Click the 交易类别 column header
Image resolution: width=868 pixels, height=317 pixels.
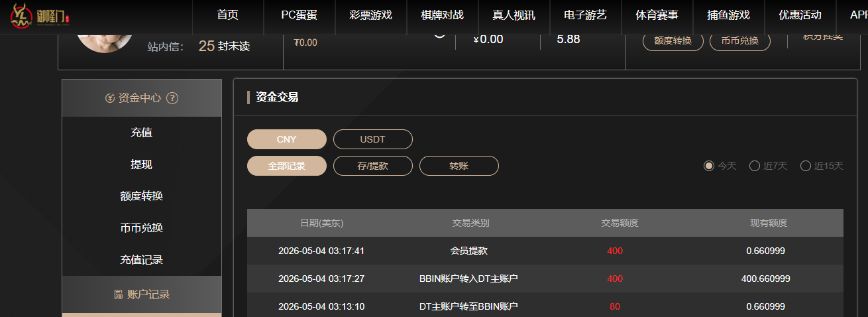click(470, 223)
